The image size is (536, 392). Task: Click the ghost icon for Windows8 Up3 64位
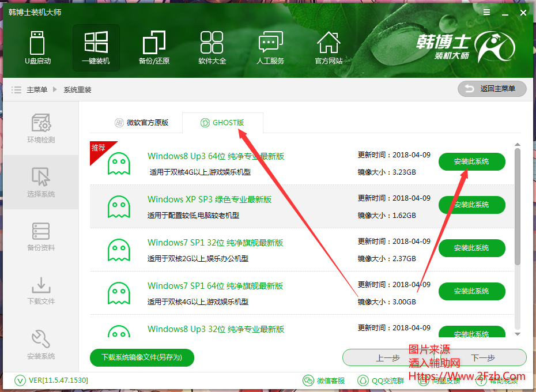[x=119, y=164]
